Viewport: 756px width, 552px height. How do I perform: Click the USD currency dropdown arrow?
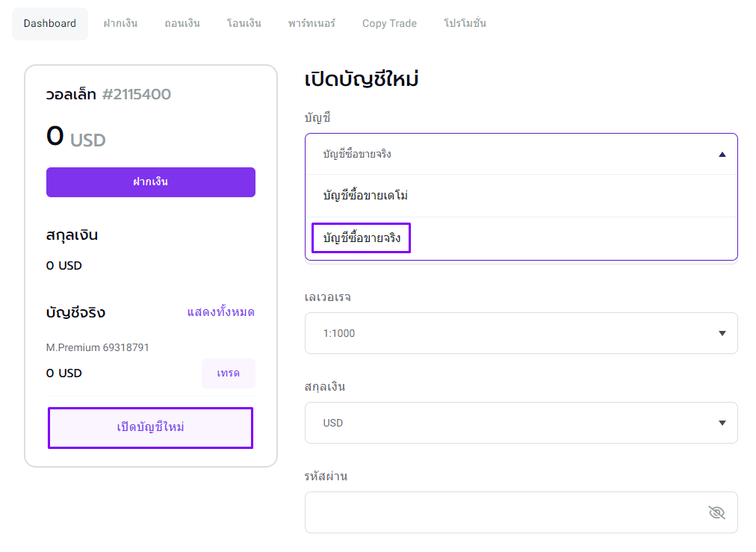[x=722, y=423]
